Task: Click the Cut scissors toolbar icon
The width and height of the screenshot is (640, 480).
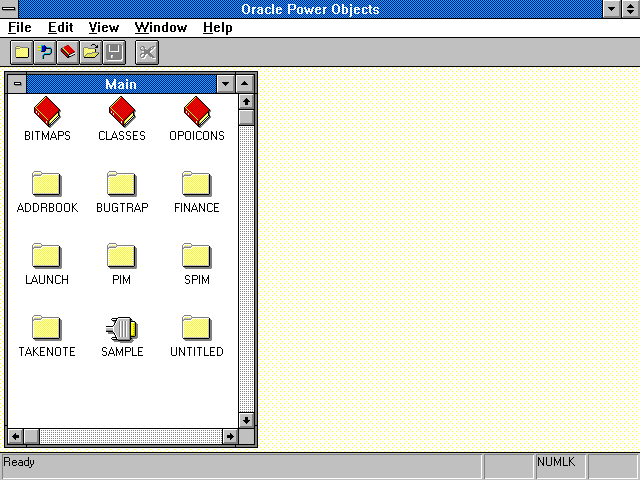Action: [x=146, y=52]
